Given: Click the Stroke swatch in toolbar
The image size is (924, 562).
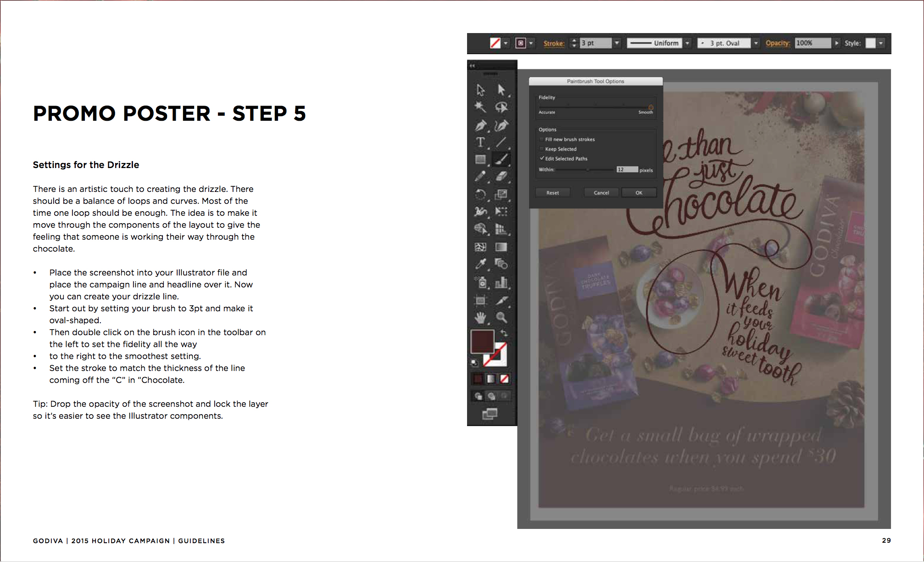Looking at the screenshot, I should pos(496,355).
